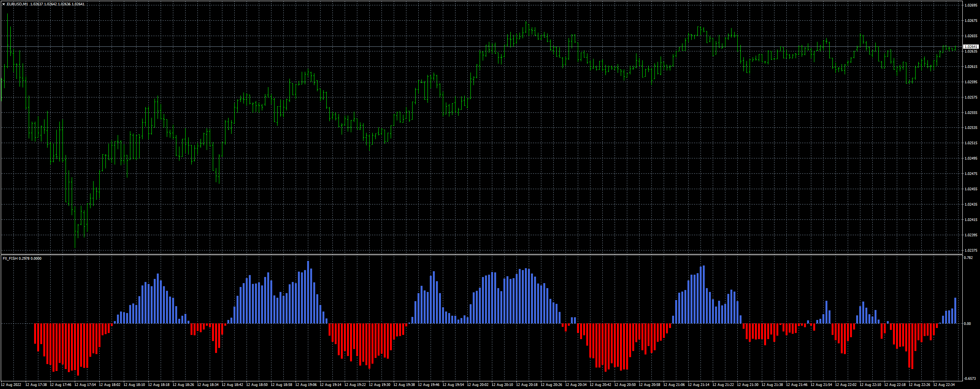Click the 12 Aug 18:02 time label
This screenshot has height=389, width=980.
110,385
